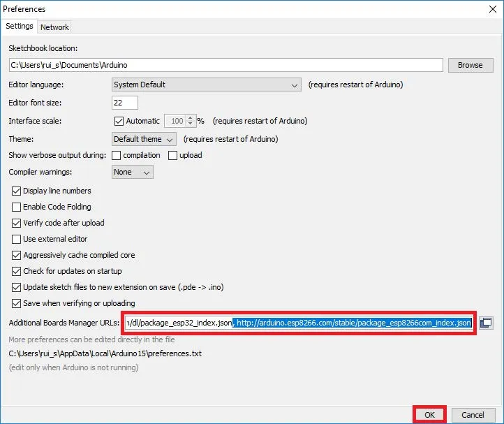
Task: Toggle Display line numbers checkbox
Action: coord(17,191)
